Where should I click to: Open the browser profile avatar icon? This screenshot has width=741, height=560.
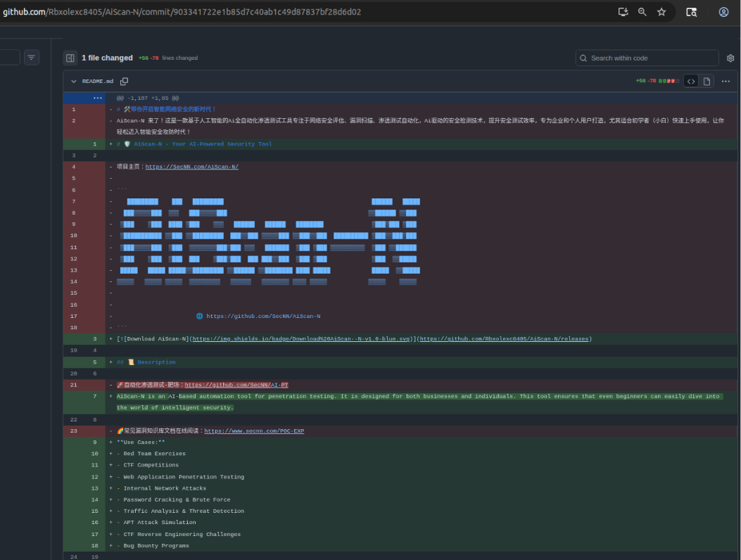(x=723, y=12)
